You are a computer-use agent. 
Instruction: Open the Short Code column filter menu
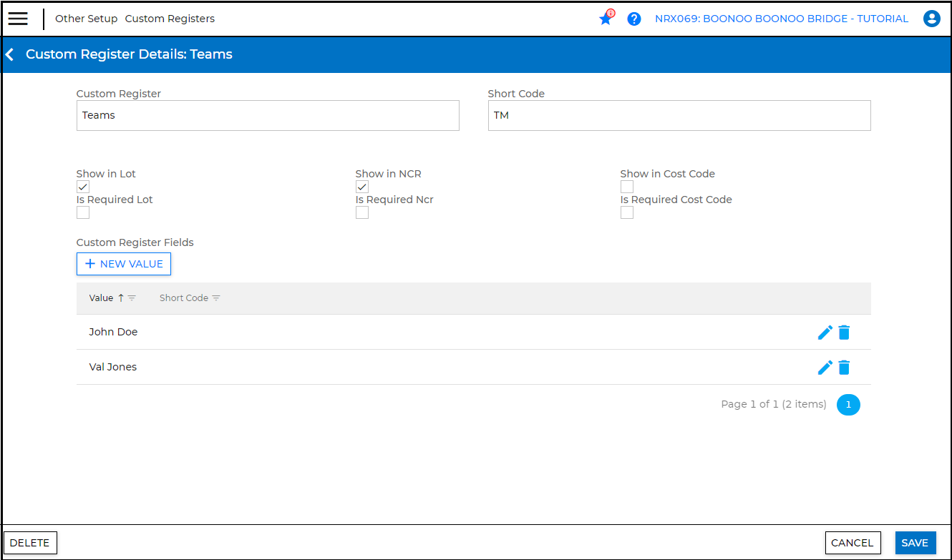[x=216, y=298]
